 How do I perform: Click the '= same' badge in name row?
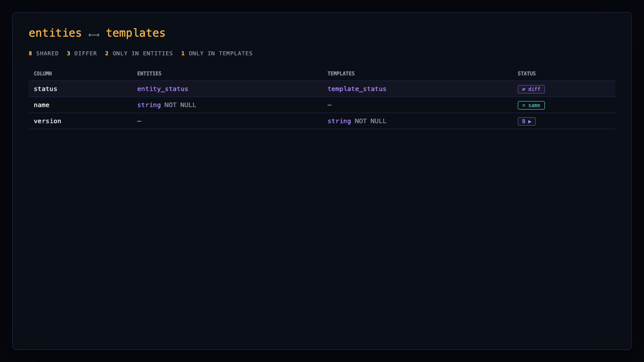[531, 105]
